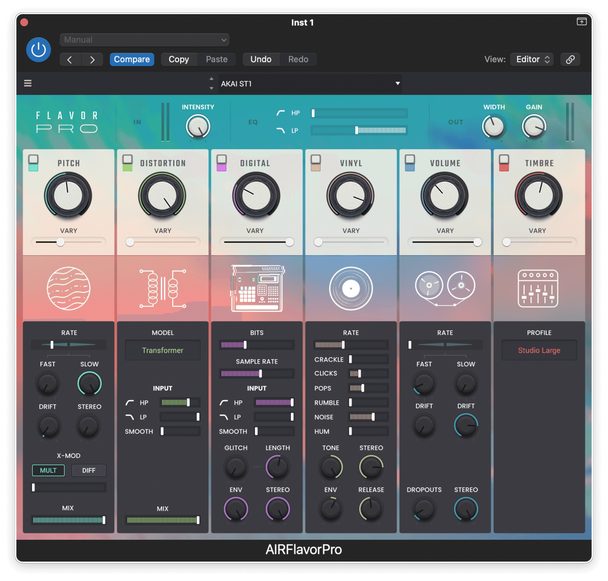The width and height of the screenshot is (608, 581).
Task: Click the Distortion transformer icon
Action: coord(162,287)
